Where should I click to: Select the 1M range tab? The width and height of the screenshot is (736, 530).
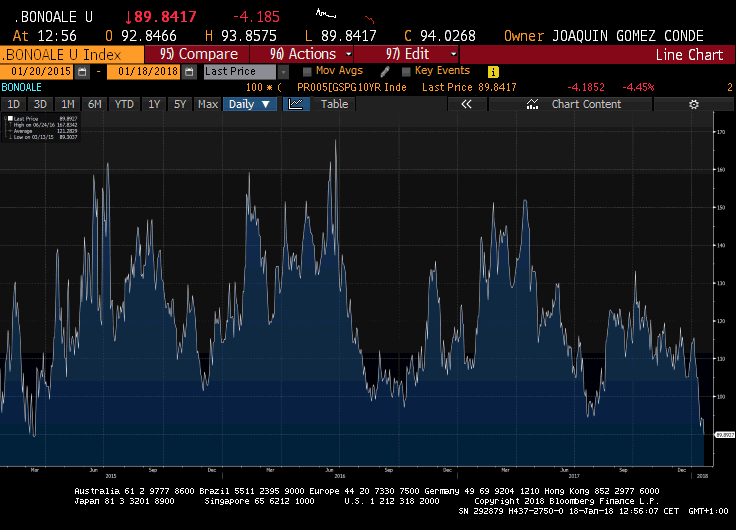click(68, 104)
